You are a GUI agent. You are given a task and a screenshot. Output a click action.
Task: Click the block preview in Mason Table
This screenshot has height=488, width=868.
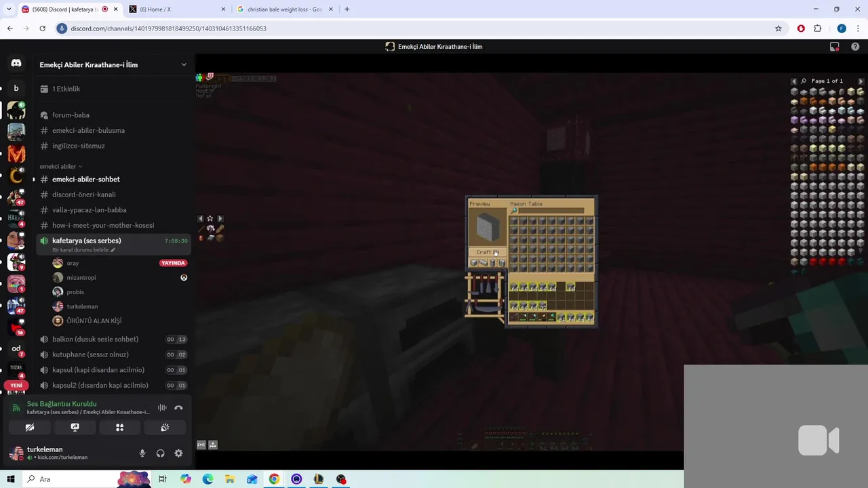[x=488, y=228]
